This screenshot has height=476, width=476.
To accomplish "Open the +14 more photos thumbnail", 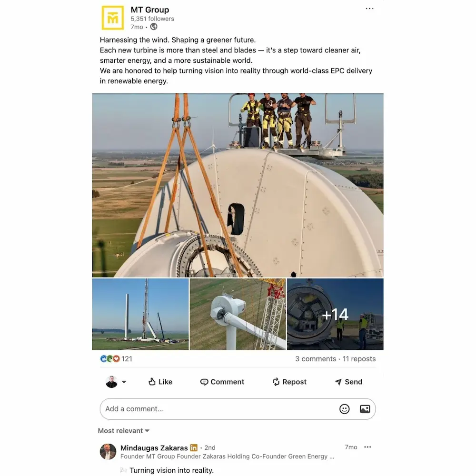I will [x=335, y=314].
